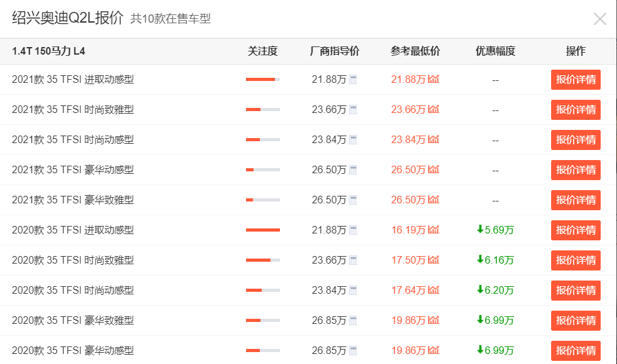Select model 2020款 35 TFSI 进取动感型
The width and height of the screenshot is (617, 364).
(73, 230)
